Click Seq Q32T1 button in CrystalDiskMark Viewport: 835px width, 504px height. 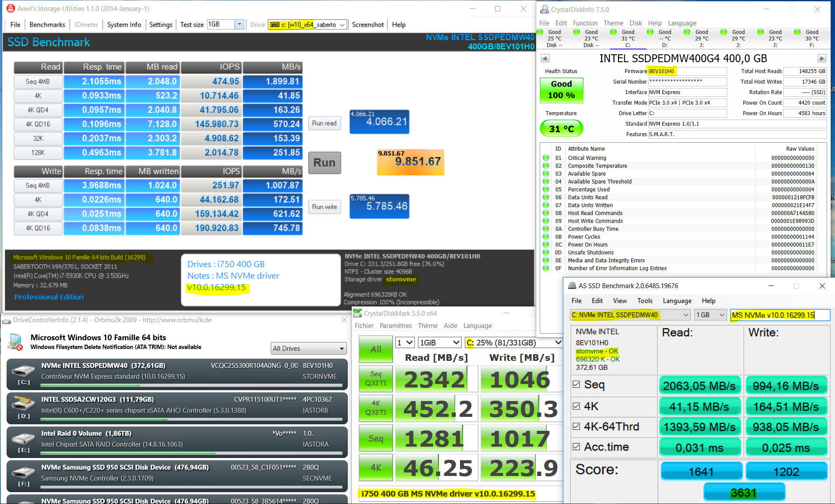tap(375, 378)
